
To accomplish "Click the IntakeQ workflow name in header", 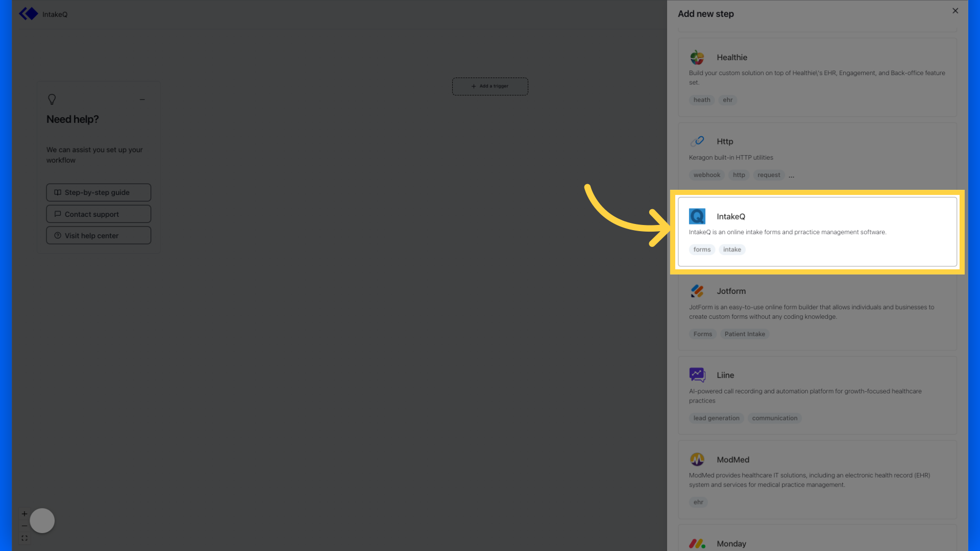I will point(55,14).
